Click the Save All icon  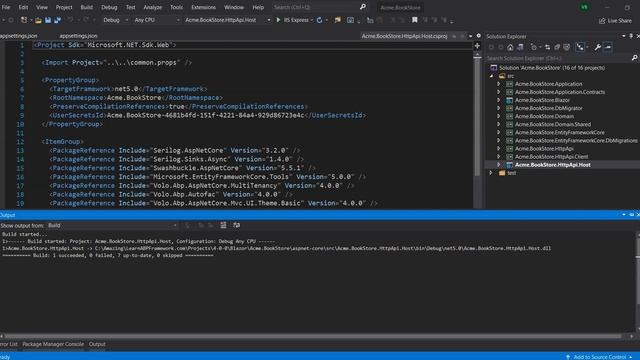click(58, 20)
